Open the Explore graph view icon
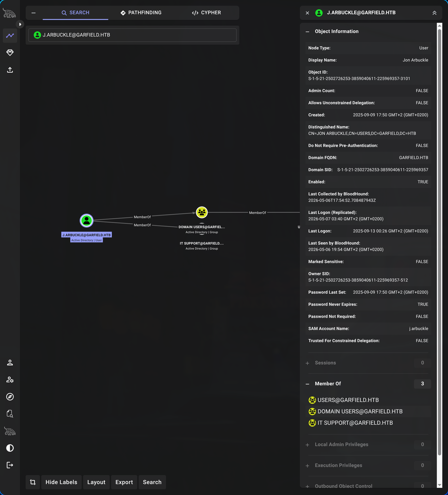 click(10, 36)
